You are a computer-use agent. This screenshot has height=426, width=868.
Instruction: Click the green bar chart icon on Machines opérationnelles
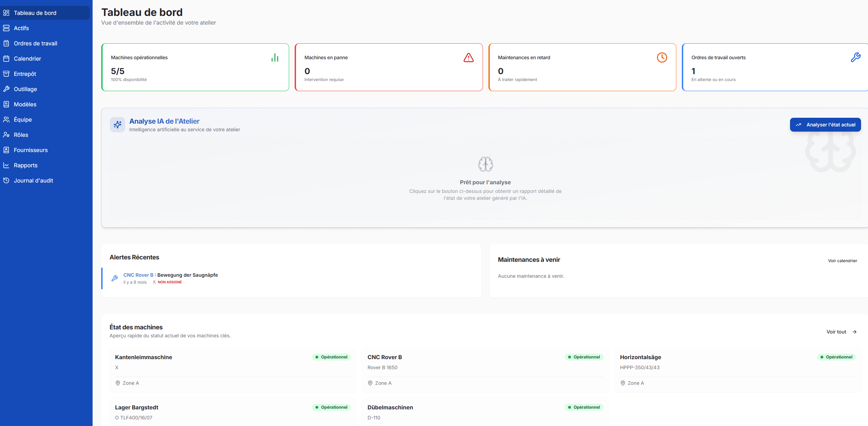tap(275, 57)
